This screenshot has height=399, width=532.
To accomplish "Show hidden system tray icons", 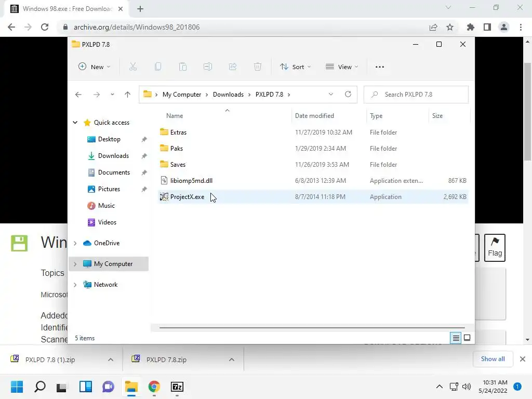I will 440,387.
